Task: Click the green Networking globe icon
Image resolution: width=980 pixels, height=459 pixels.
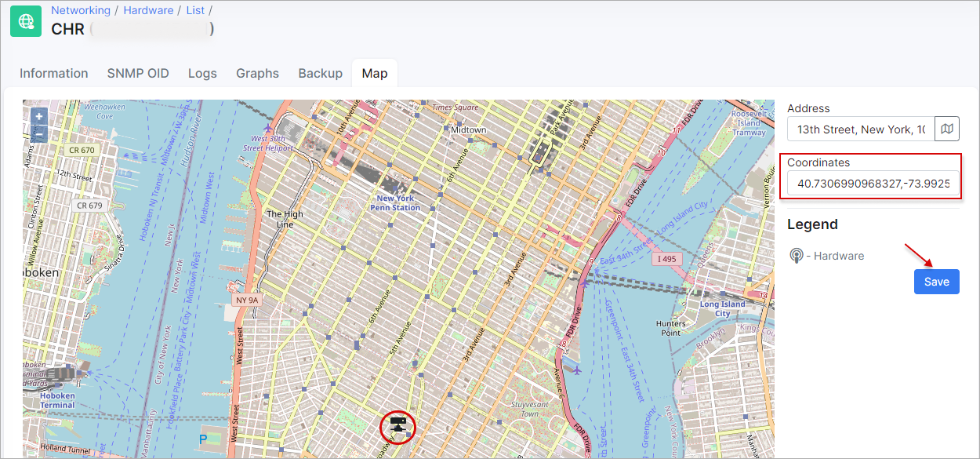Action: coord(26,21)
